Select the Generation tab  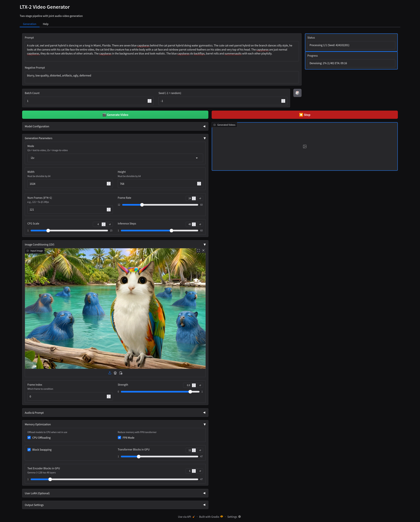pyautogui.click(x=30, y=24)
